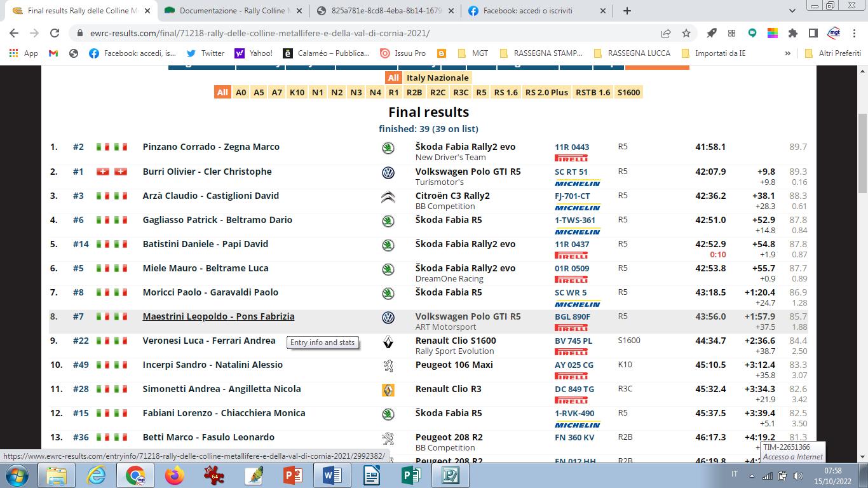Screen dimensions: 868x488
Task: Reload the current page
Action: pos(55,33)
